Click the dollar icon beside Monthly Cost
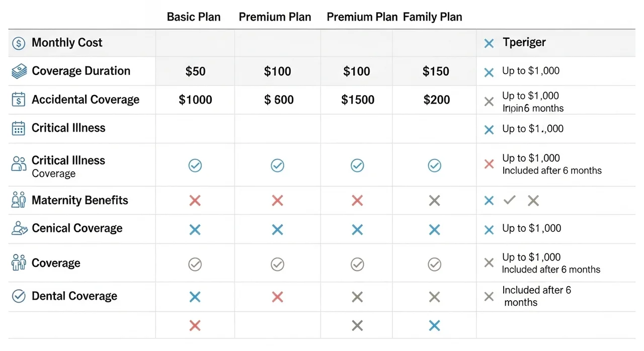 point(19,43)
